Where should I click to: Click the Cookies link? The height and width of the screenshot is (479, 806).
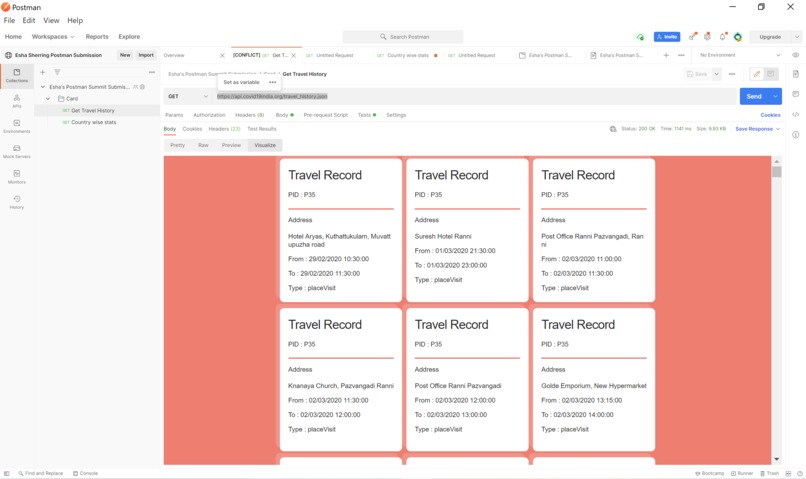(770, 115)
